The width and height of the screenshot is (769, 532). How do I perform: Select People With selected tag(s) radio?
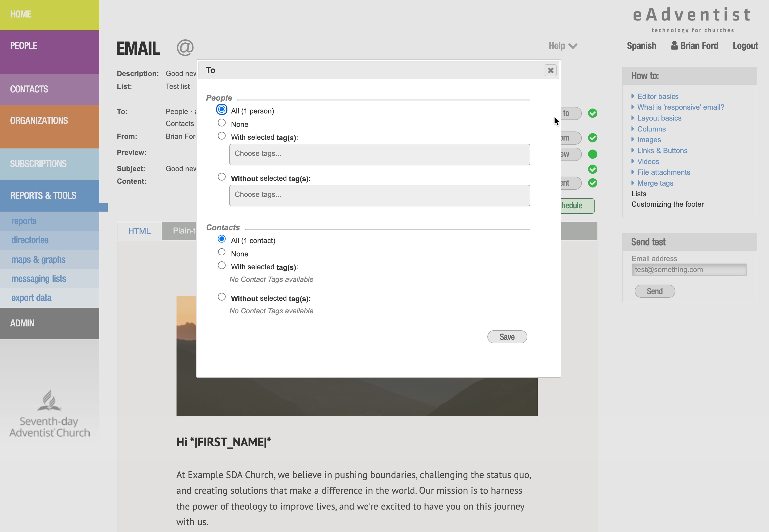pyautogui.click(x=221, y=136)
